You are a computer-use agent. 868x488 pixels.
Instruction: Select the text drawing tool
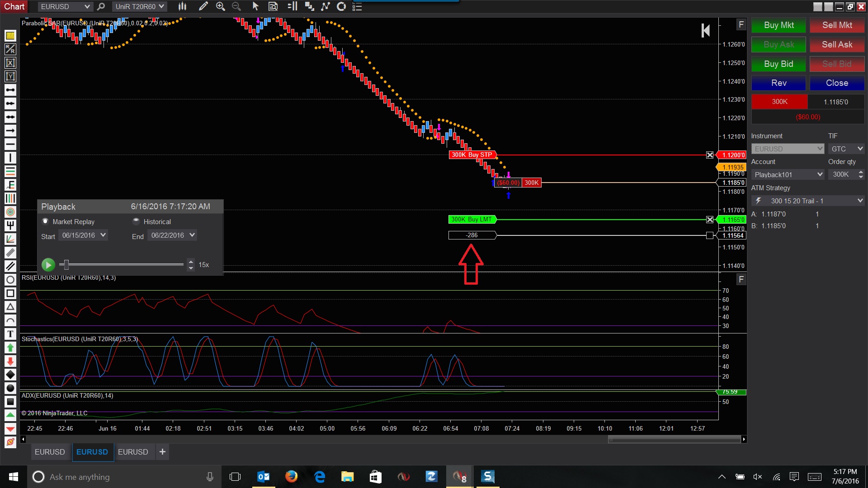point(10,334)
